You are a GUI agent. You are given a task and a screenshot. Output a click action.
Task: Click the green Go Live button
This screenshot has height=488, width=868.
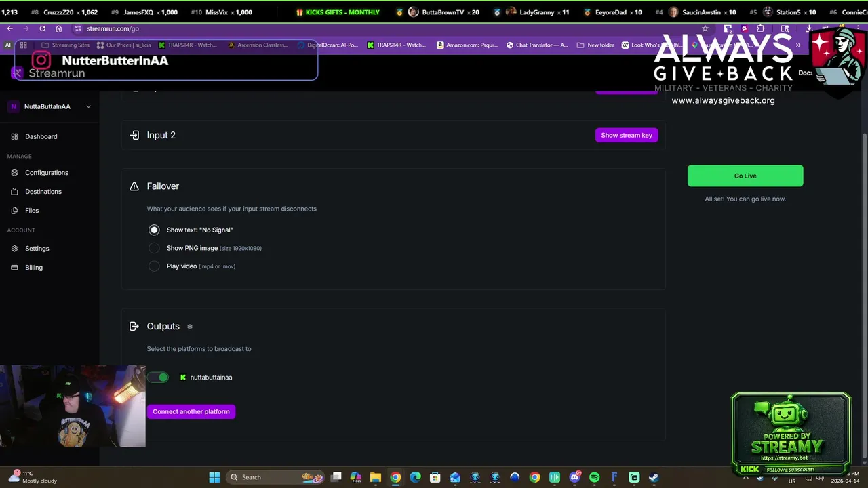click(745, 176)
